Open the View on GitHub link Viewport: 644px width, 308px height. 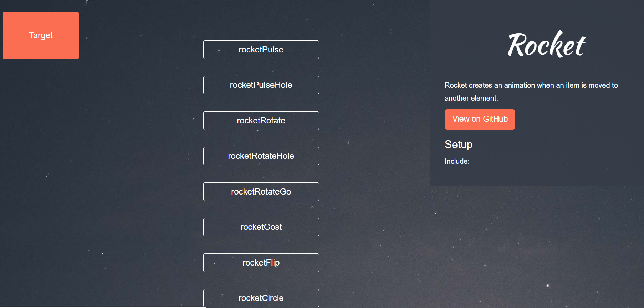(x=480, y=119)
